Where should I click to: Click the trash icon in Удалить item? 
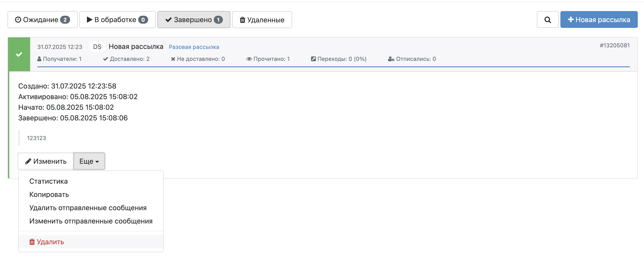[x=32, y=242]
